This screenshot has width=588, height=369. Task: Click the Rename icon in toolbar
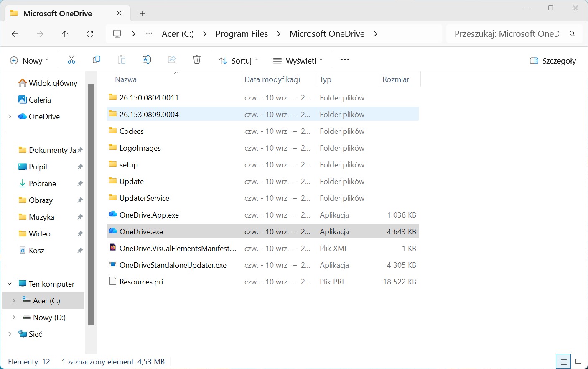(x=147, y=60)
